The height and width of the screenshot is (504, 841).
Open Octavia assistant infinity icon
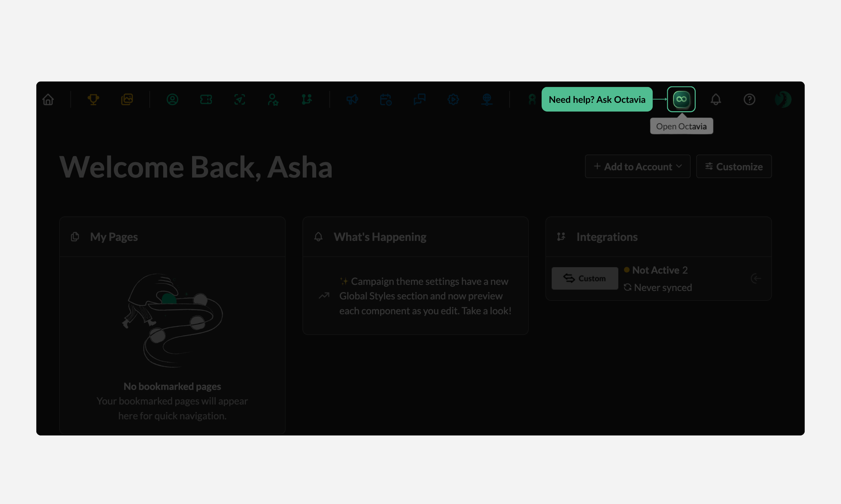point(681,99)
